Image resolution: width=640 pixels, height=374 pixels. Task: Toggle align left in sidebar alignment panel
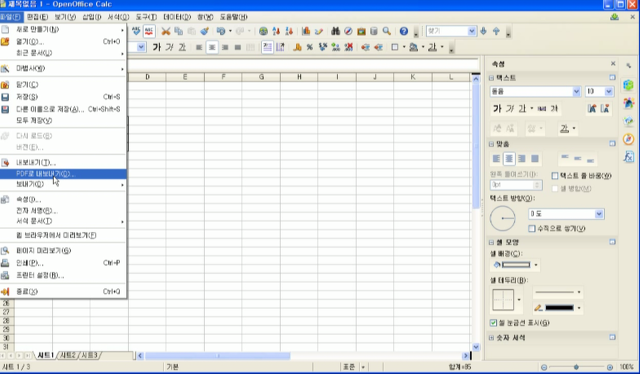496,158
